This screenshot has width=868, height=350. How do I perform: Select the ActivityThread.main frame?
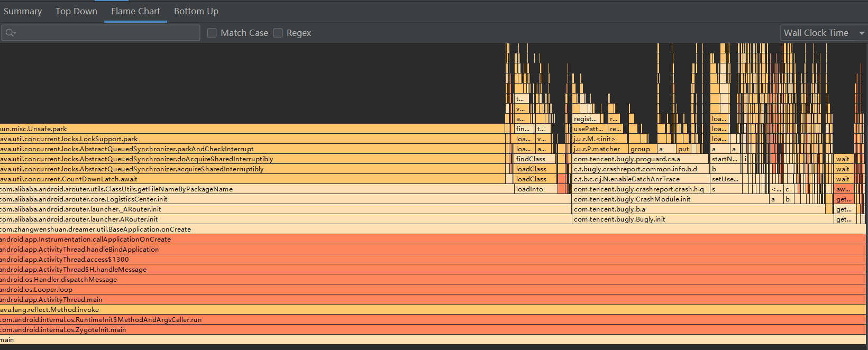433,300
